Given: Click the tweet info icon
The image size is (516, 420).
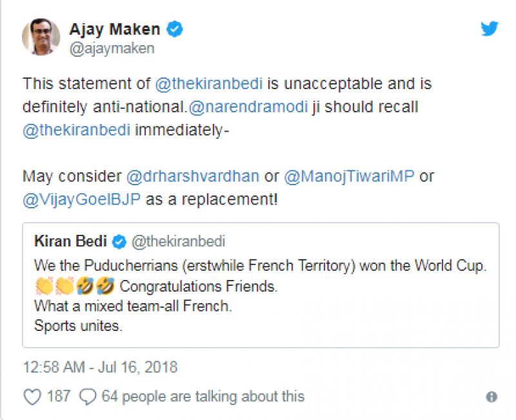Looking at the screenshot, I should click(x=491, y=397).
